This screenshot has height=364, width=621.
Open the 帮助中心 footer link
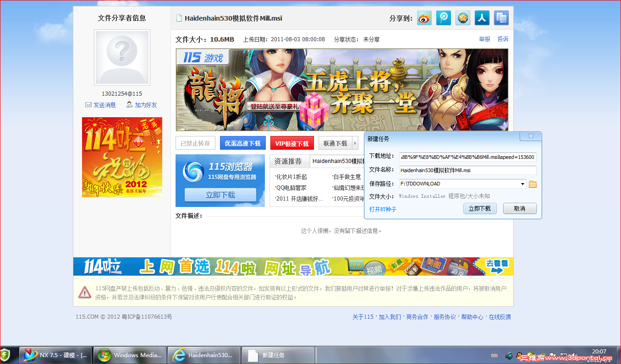472,317
